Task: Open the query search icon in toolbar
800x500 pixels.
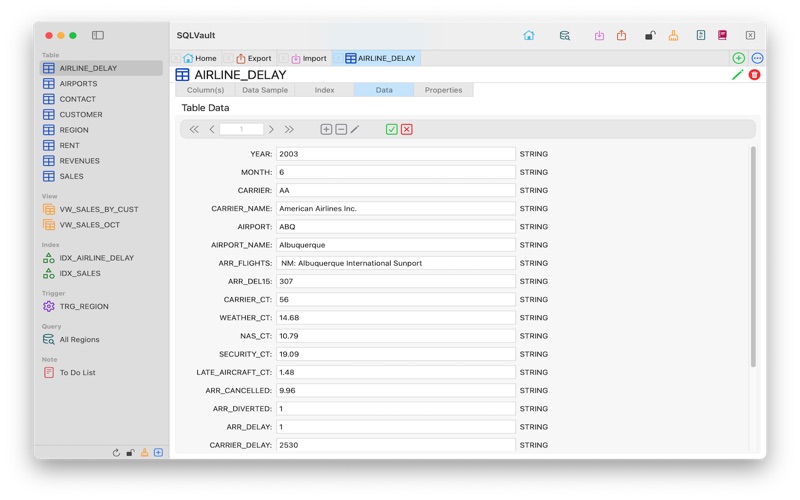Action: click(x=564, y=35)
